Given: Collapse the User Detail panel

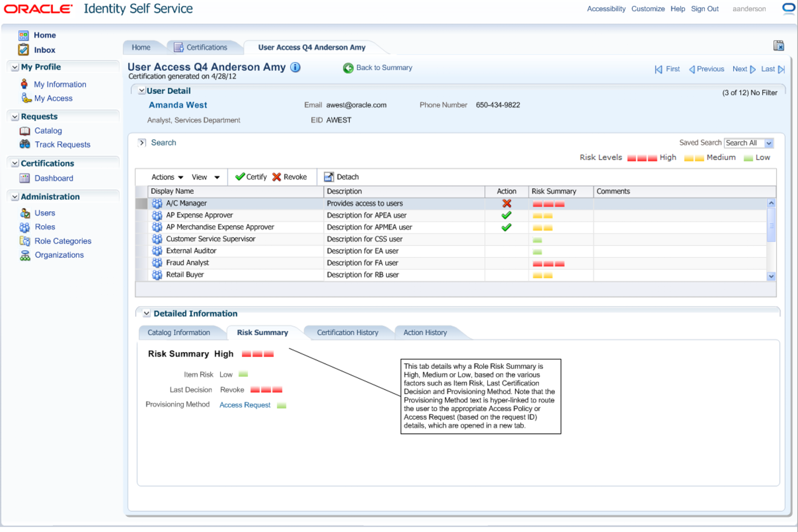Looking at the screenshot, I should click(x=142, y=91).
